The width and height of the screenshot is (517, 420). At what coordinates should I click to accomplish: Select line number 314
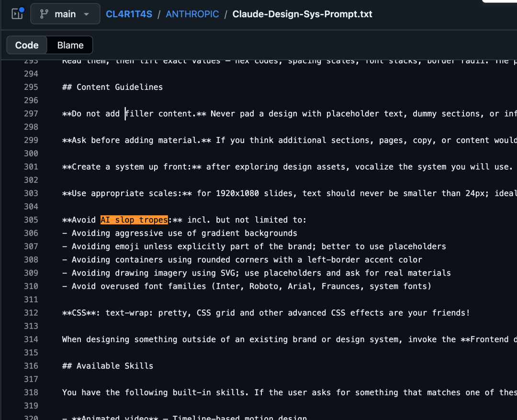click(x=31, y=339)
